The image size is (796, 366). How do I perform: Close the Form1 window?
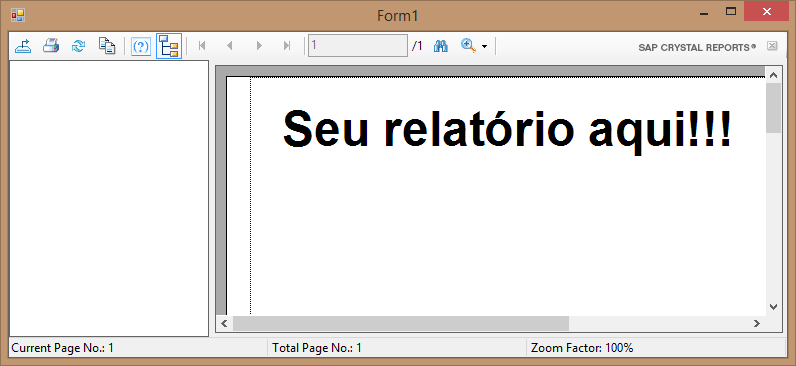766,11
